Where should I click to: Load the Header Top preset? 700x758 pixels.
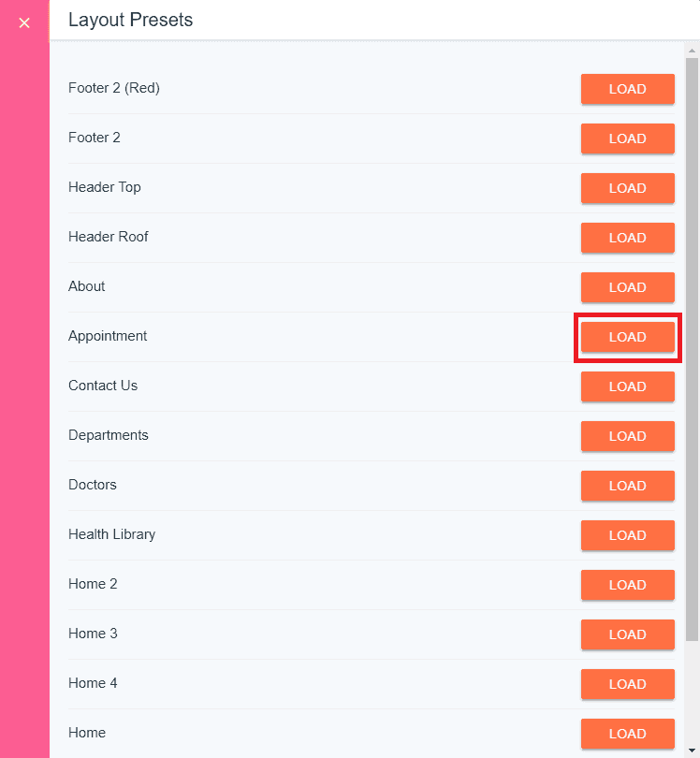point(627,188)
